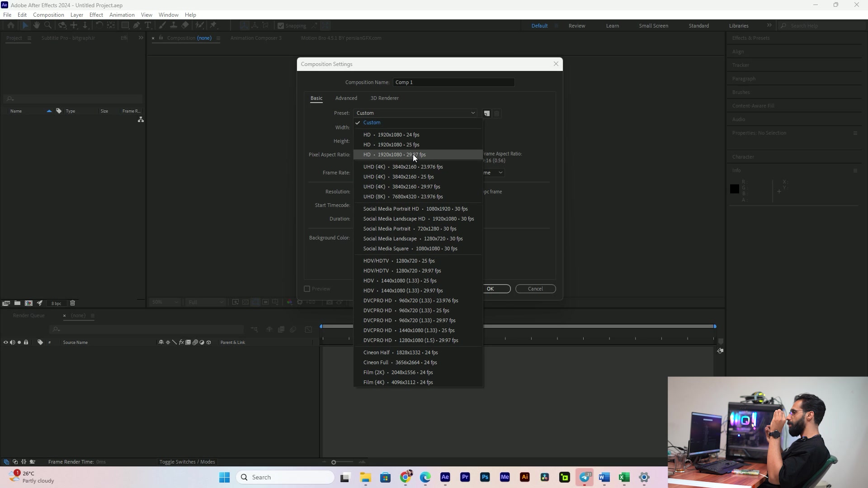Click the Cancel button
The height and width of the screenshot is (488, 868).
point(535,289)
